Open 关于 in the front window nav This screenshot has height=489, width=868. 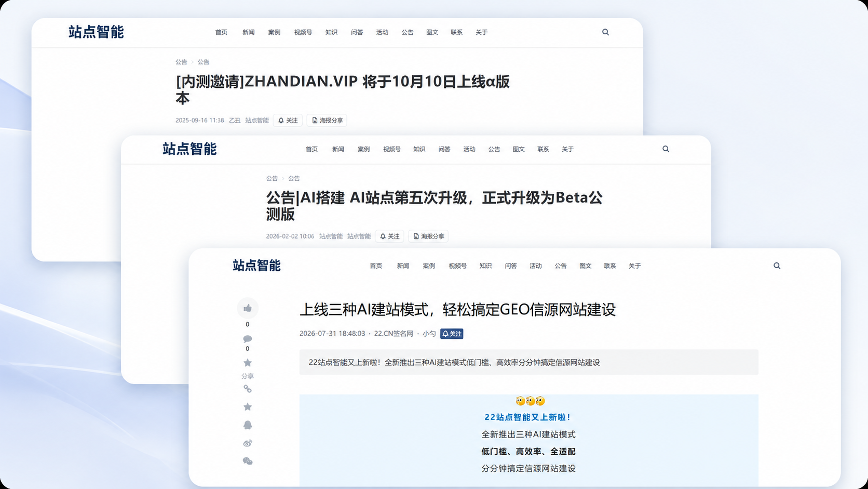click(634, 266)
